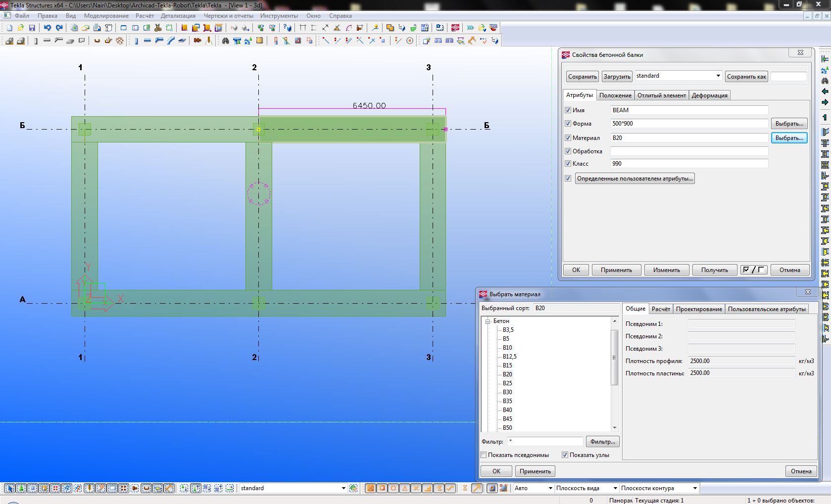The height and width of the screenshot is (504, 831).
Task: Click the scissors clip tool icon
Action: [158, 28]
